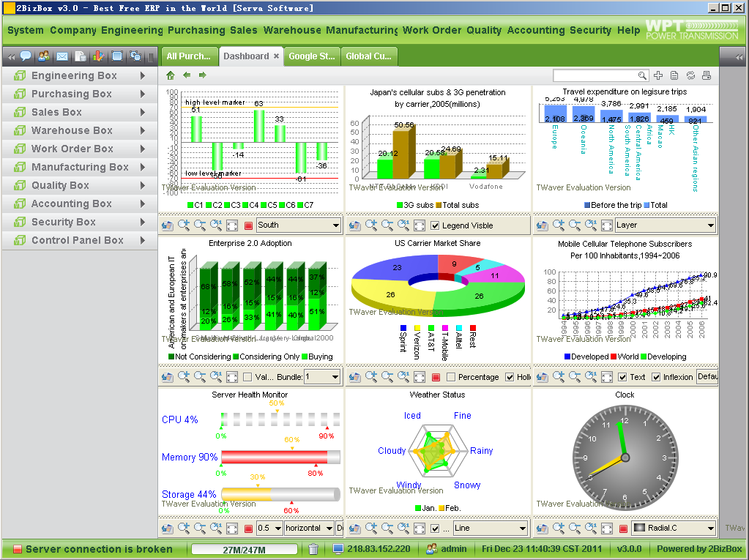The image size is (749, 560).
Task: Click the document database icon in sidebar toolbar
Action: (x=81, y=56)
